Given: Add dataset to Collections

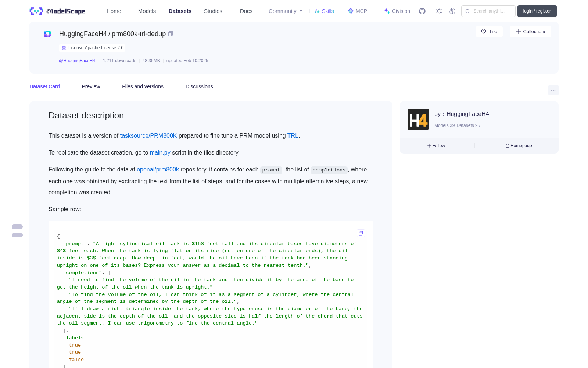Looking at the screenshot, I should [531, 32].
